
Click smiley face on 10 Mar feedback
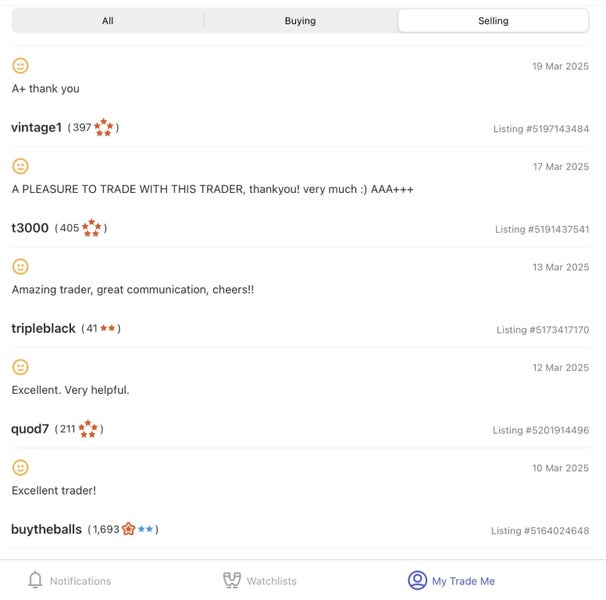[20, 467]
